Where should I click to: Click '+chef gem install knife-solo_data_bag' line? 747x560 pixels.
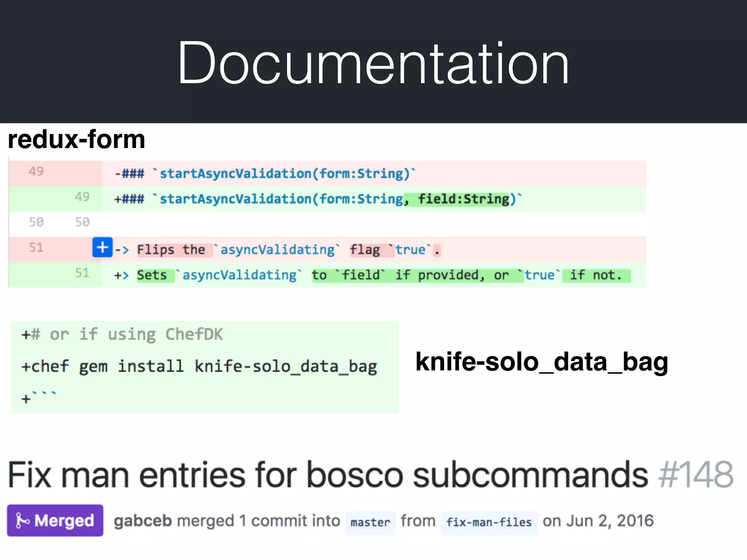coord(199,366)
